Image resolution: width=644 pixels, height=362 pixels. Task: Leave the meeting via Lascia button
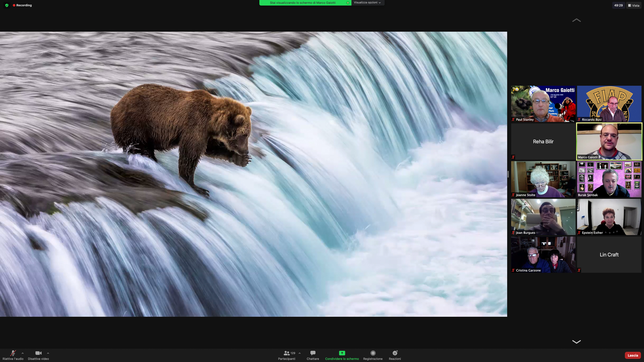coord(633,355)
